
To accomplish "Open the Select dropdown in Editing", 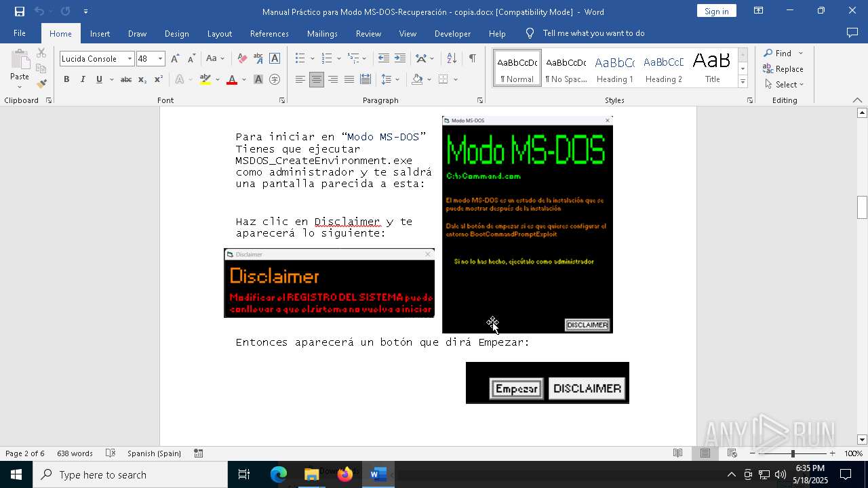I will (x=784, y=85).
